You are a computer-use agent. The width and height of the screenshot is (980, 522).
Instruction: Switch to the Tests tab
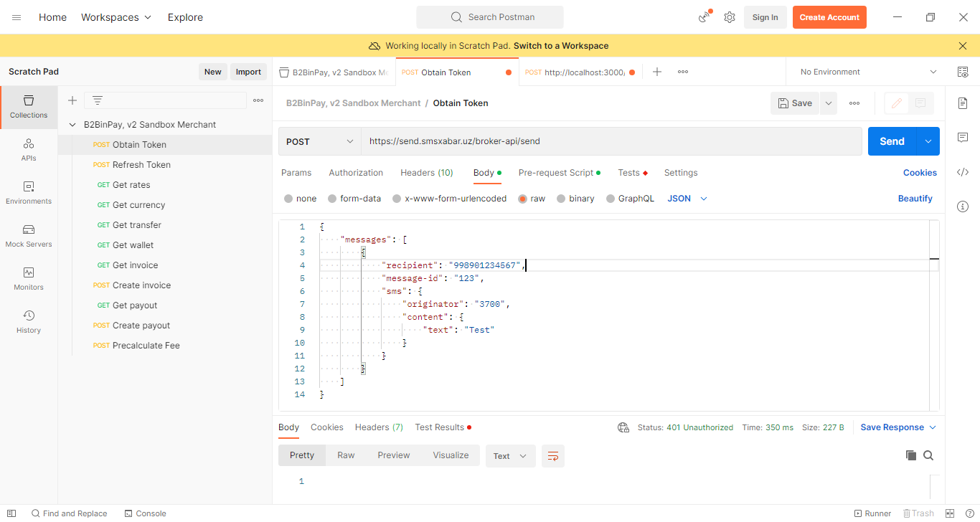coord(633,173)
